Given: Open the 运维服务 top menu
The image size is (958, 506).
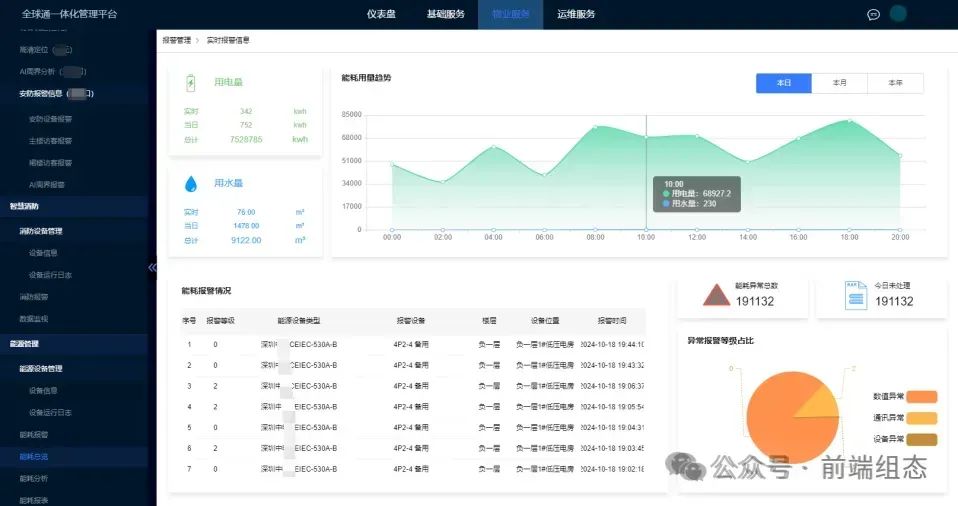Looking at the screenshot, I should pos(576,14).
